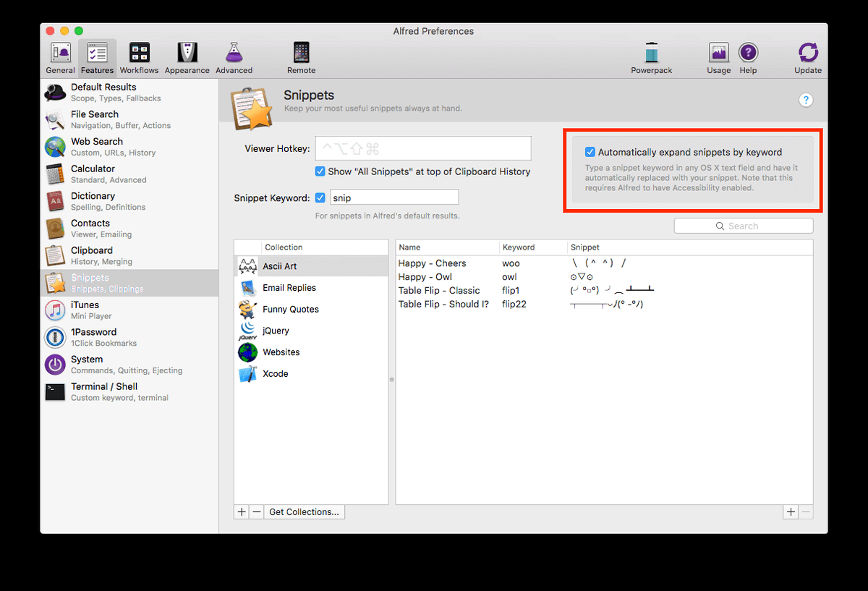Click the owl keyword cell
Viewport: 868px width, 591px height.
(509, 277)
